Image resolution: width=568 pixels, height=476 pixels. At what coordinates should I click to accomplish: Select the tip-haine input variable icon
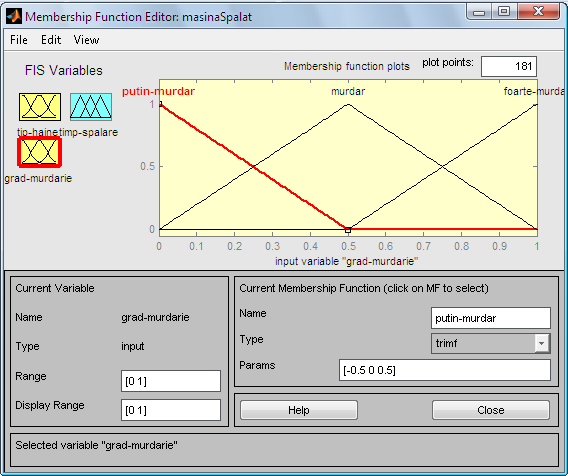[40, 107]
